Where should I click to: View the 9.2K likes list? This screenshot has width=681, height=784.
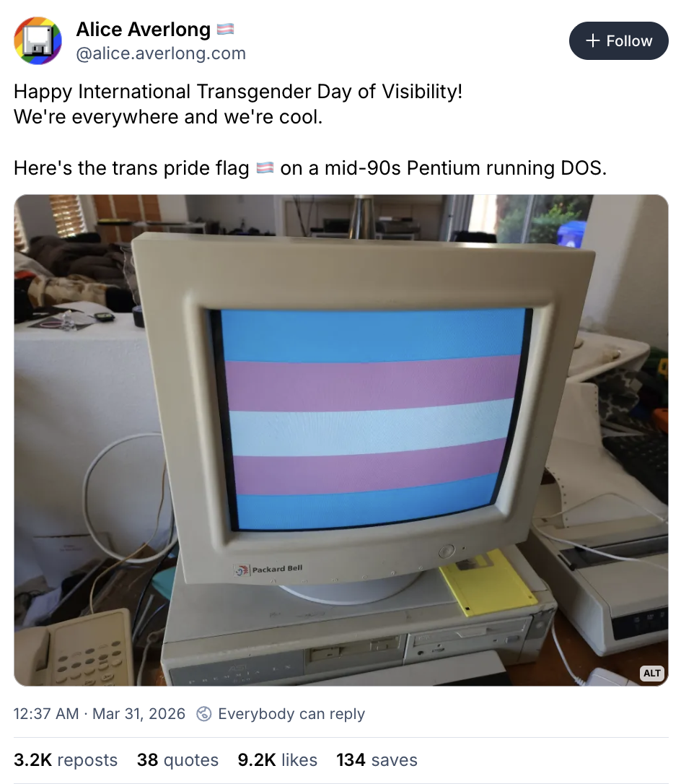tap(277, 760)
